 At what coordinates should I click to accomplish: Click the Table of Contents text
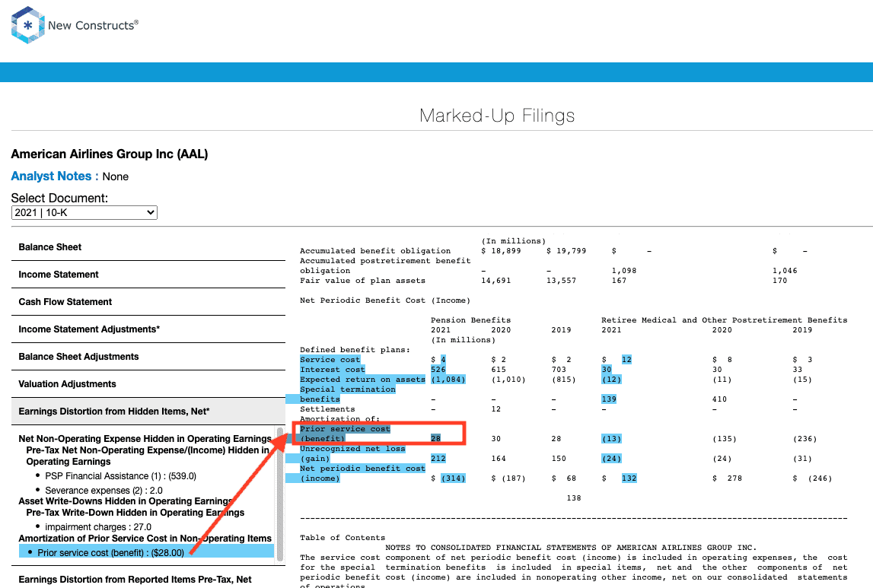[343, 537]
